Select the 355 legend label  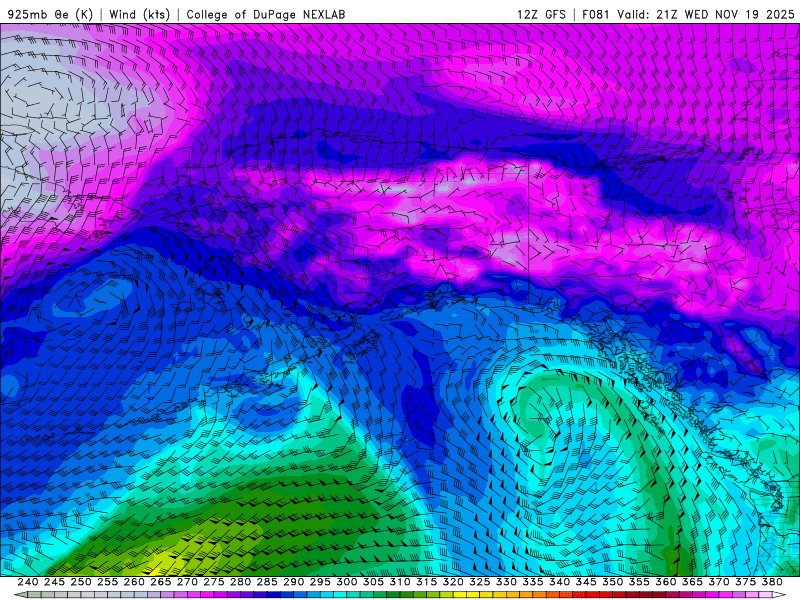[x=639, y=582]
